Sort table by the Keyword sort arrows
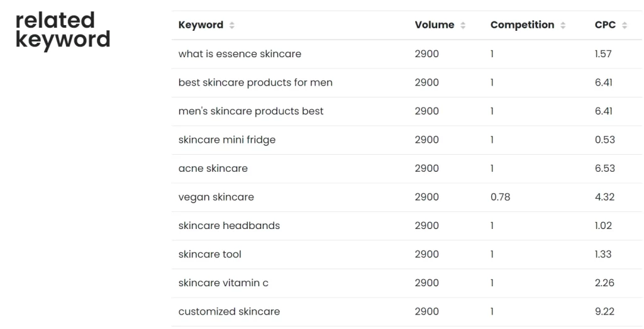This screenshot has height=329, width=644. (231, 25)
